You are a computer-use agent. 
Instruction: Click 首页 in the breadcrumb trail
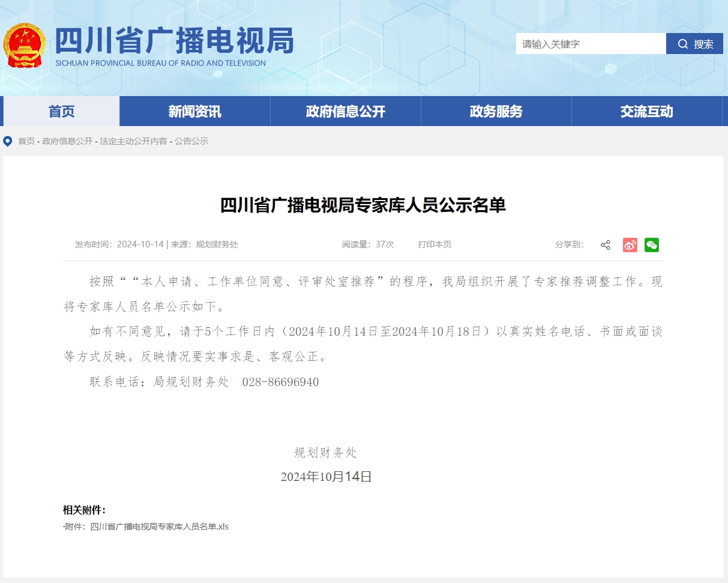26,141
